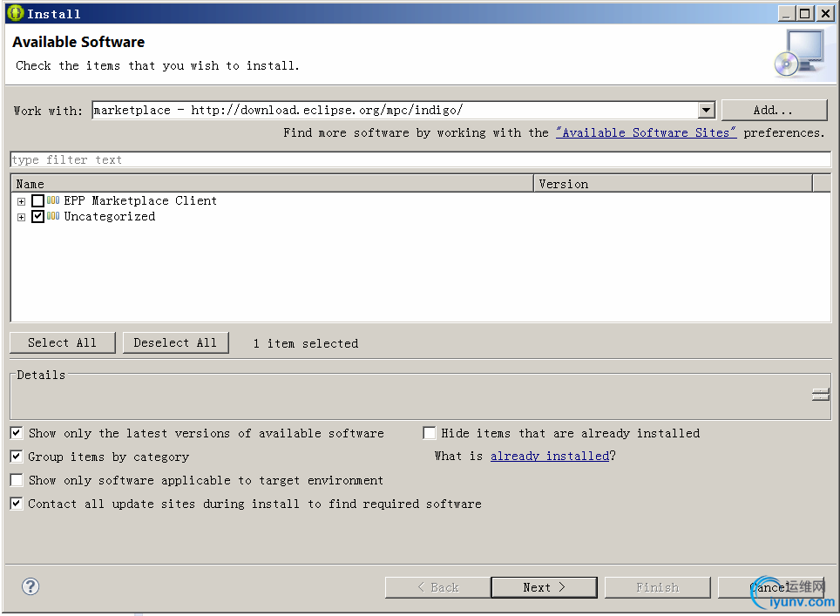Click the Uncategorized category icon
This screenshot has width=840, height=616.
(53, 216)
